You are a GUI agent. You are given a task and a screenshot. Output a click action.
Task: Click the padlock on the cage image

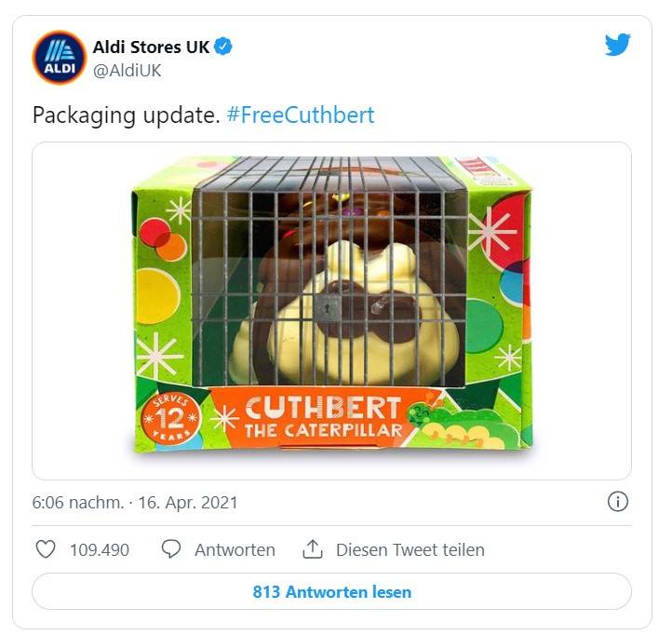click(329, 308)
